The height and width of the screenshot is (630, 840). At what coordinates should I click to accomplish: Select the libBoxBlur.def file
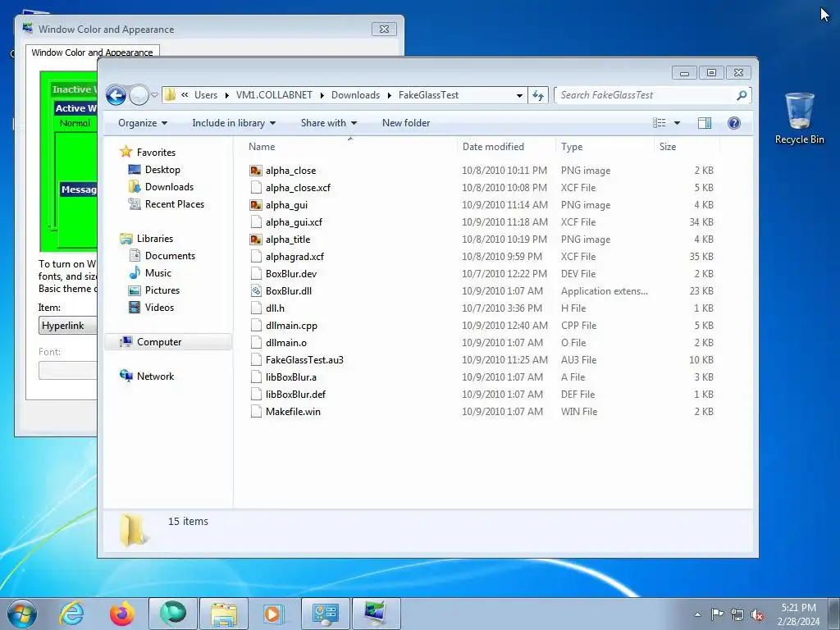[x=295, y=395]
